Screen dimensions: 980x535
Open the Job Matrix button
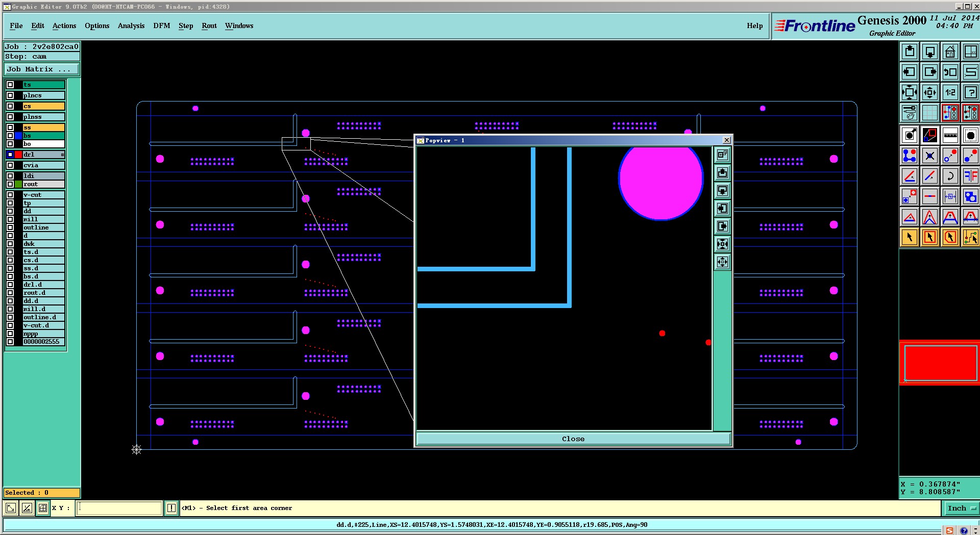point(42,69)
